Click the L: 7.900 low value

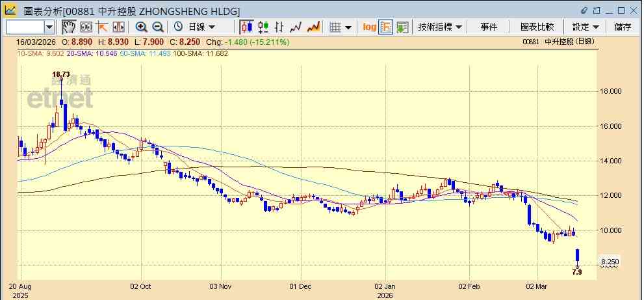tap(149, 42)
